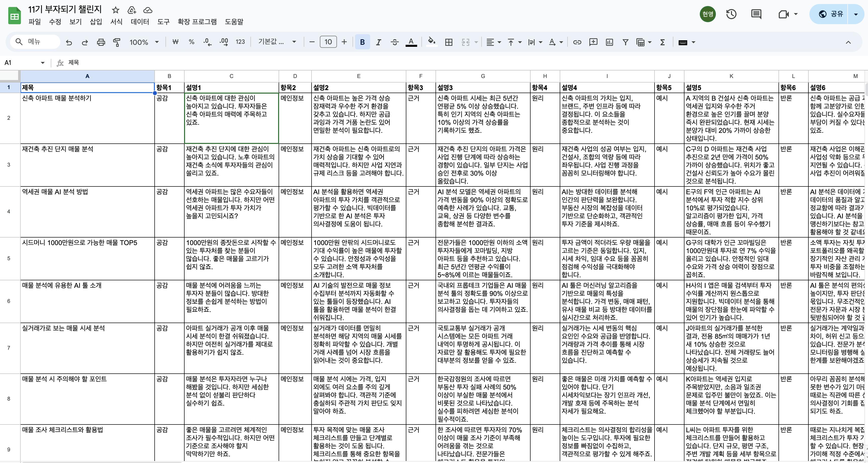Format as percent

coord(191,42)
